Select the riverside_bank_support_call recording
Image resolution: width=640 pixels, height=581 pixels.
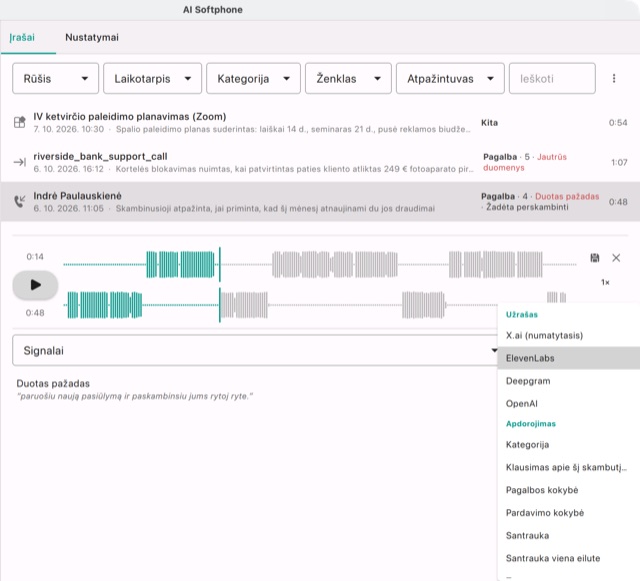pos(320,162)
